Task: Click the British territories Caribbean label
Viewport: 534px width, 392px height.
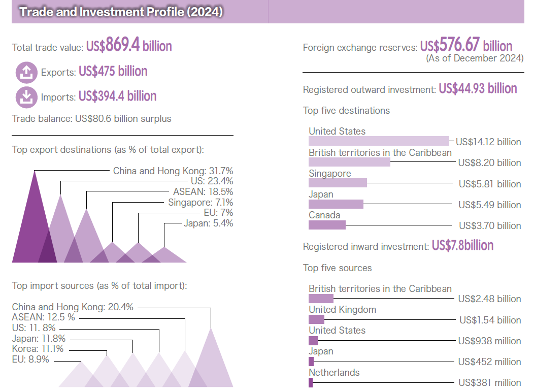Action: tap(380, 152)
